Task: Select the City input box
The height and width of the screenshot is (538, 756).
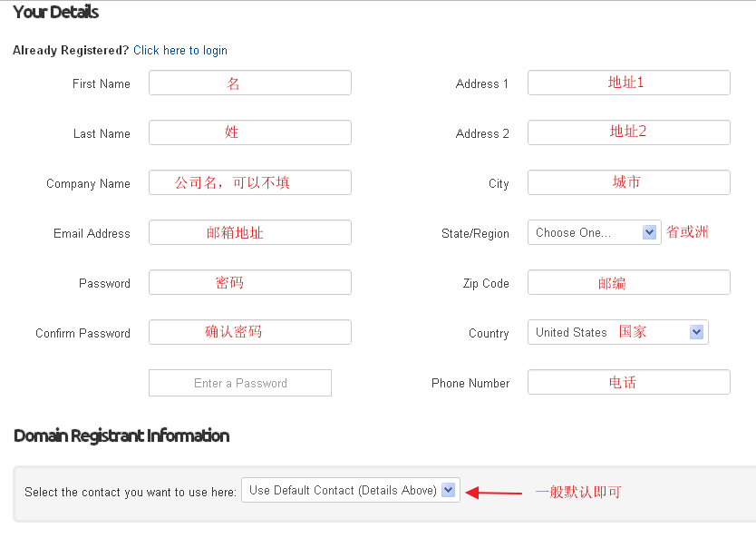Action: 628,182
